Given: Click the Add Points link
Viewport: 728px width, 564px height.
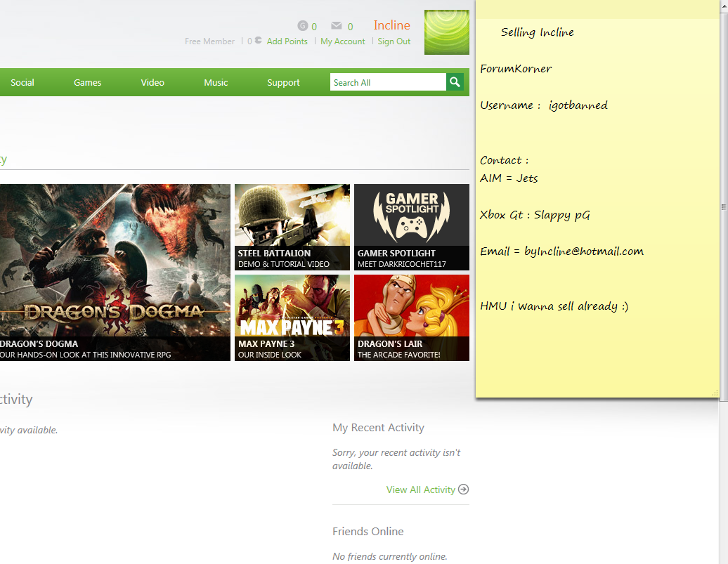Looking at the screenshot, I should (x=287, y=41).
